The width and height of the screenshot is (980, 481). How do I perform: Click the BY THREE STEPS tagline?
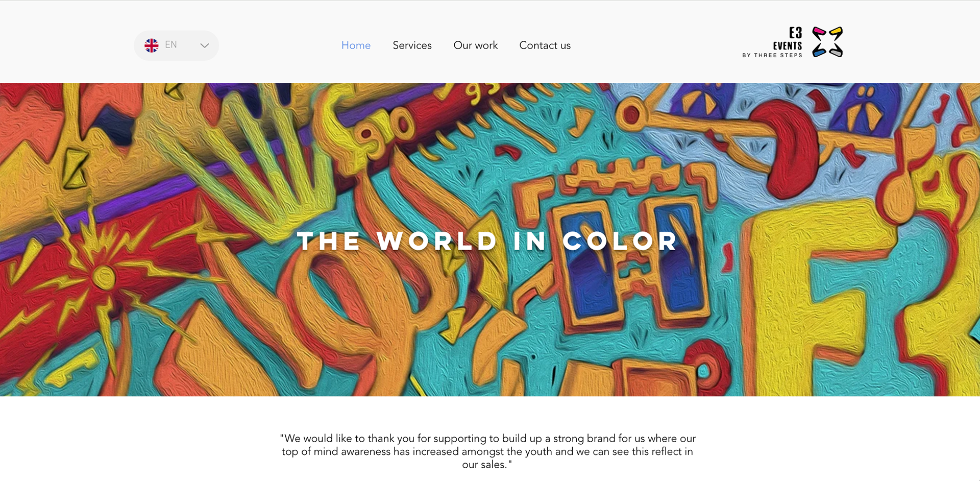pyautogui.click(x=772, y=55)
